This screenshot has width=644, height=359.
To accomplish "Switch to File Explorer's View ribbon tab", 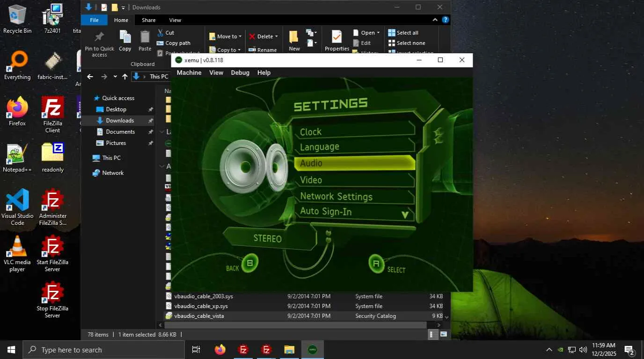I will click(x=175, y=20).
